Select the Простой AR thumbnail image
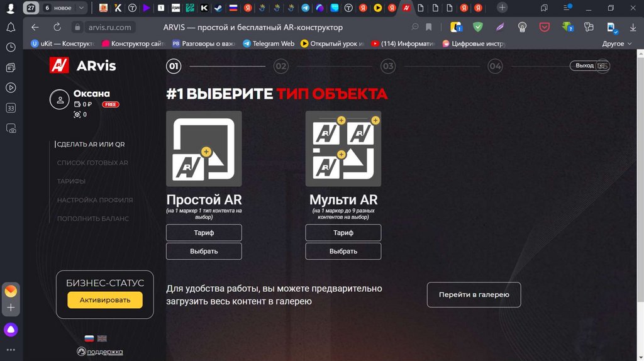Image resolution: width=644 pixels, height=361 pixels. pos(204,148)
